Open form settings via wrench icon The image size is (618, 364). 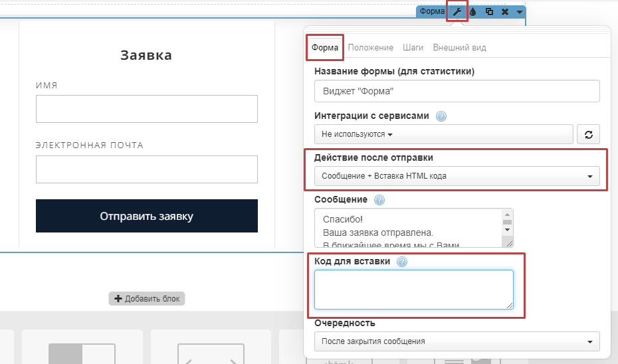[457, 11]
